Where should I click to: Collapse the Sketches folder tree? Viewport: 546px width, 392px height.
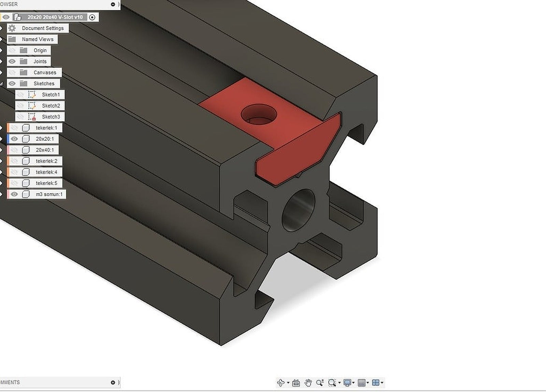pyautogui.click(x=1, y=83)
